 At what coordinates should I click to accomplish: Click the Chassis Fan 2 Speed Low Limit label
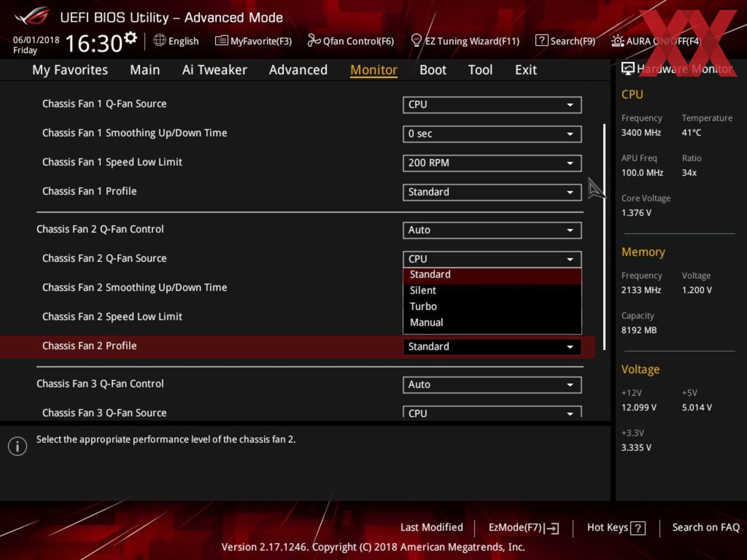[x=112, y=317]
